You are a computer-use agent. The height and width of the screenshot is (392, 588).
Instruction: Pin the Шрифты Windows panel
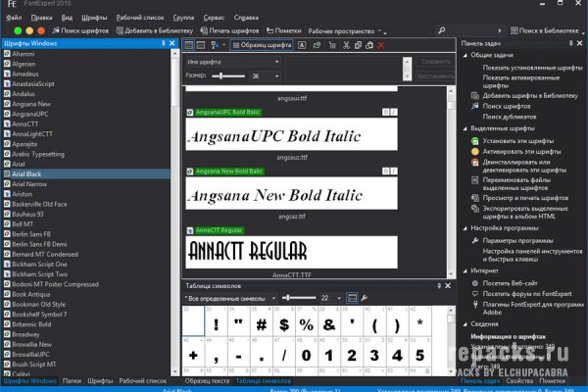(x=163, y=43)
